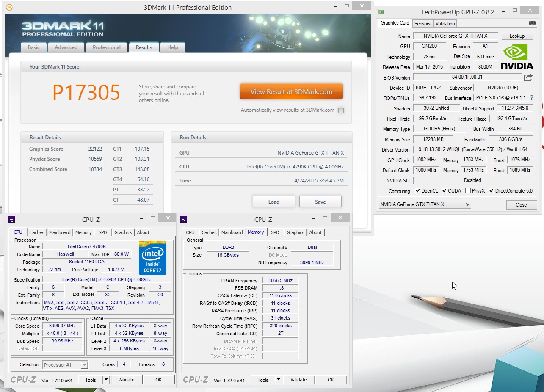Screen dimensions: 544x392
Task: Click the Graphics Score value 22122
Action: 95,149
